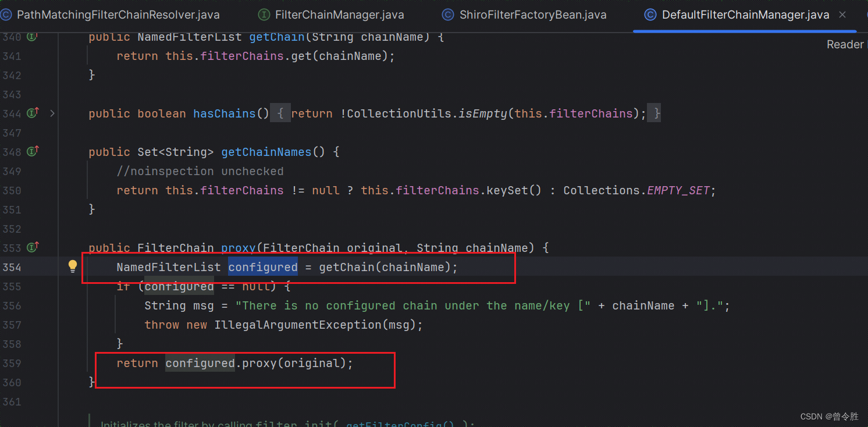The image size is (868, 427).
Task: Click IllegalArgumentException on line 357
Action: pyautogui.click(x=298, y=325)
